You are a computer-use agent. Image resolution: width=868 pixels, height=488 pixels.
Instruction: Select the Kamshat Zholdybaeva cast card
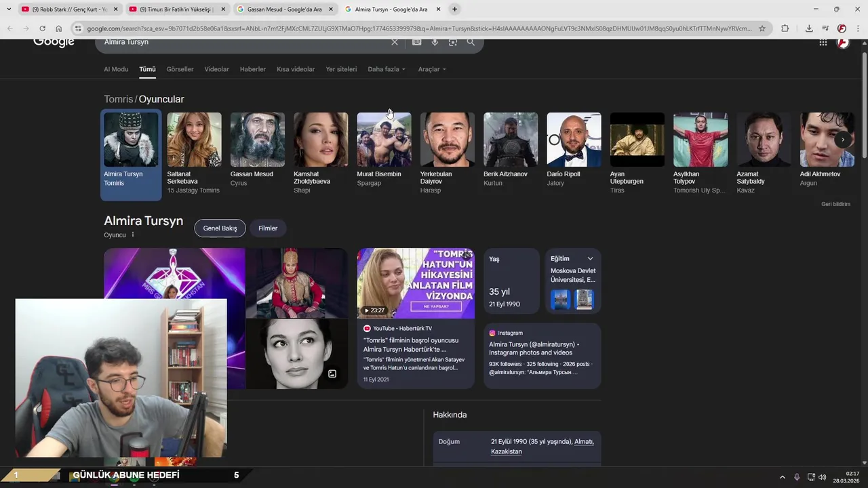point(321,153)
